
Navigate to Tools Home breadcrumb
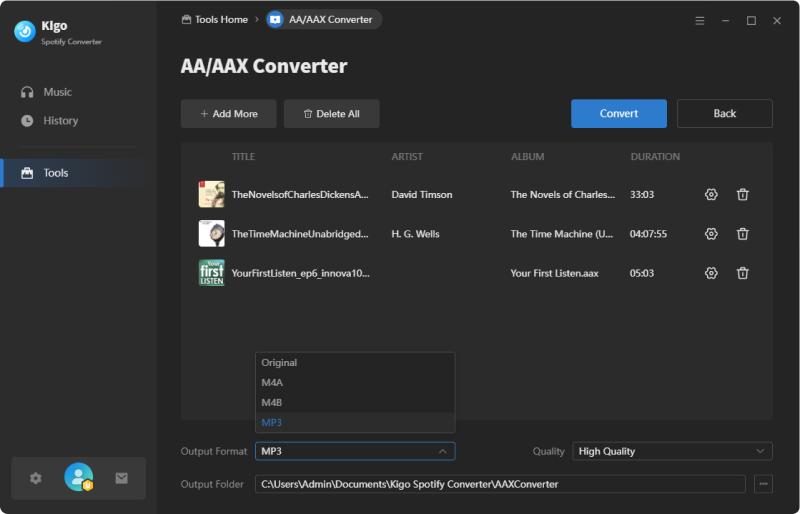click(x=215, y=19)
